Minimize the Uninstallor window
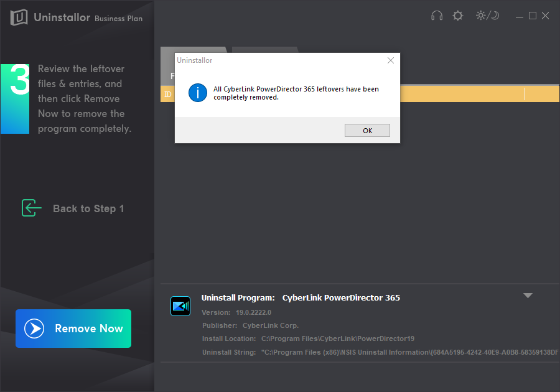 (x=520, y=16)
